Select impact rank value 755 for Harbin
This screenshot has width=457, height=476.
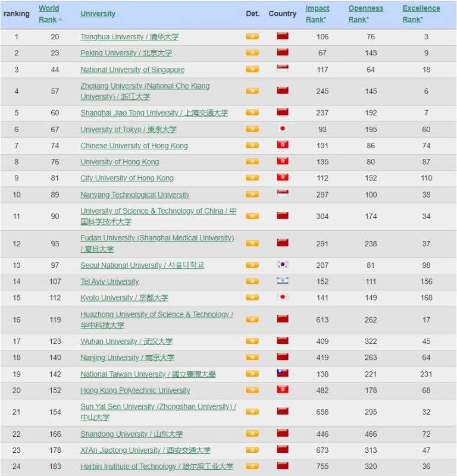coord(322,466)
